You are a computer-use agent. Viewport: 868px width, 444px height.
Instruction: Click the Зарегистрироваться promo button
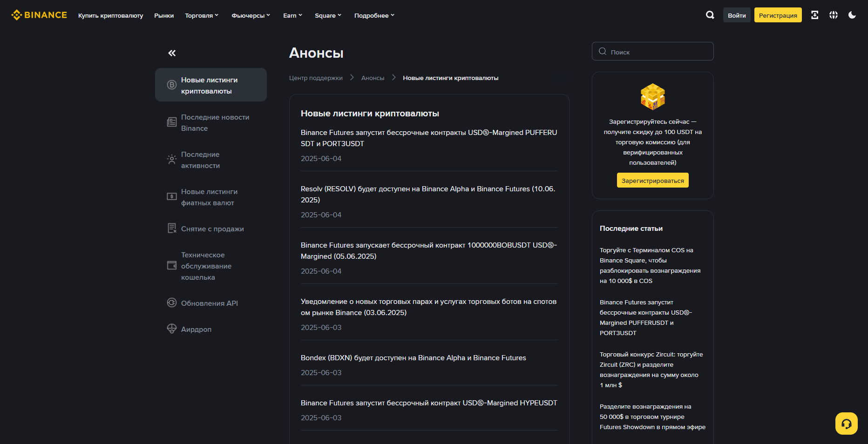click(x=653, y=180)
